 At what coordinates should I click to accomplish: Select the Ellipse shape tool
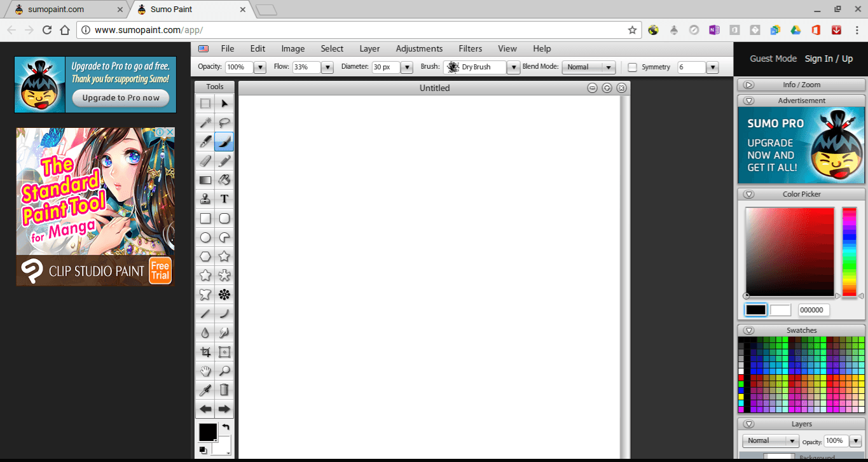[x=205, y=237]
